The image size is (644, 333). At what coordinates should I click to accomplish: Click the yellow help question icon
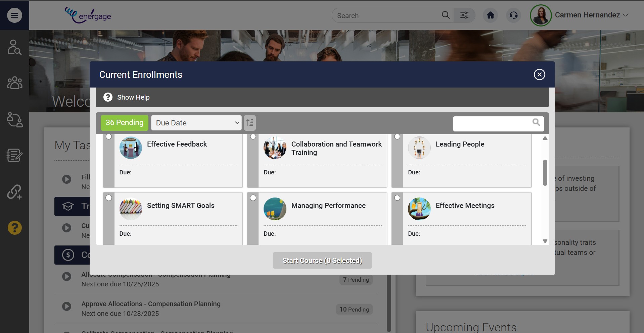pyautogui.click(x=14, y=228)
